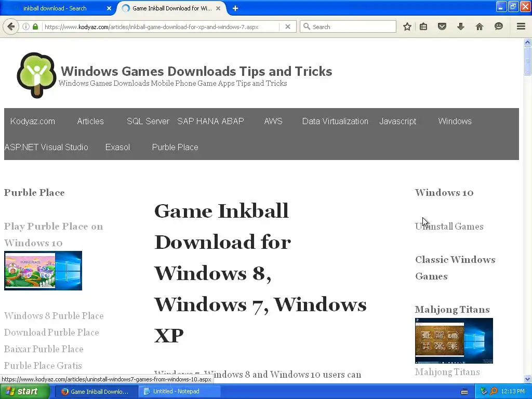The width and height of the screenshot is (532, 399).
Task: Open Mahjong Titans link below the thumbnail
Action: coord(447,372)
